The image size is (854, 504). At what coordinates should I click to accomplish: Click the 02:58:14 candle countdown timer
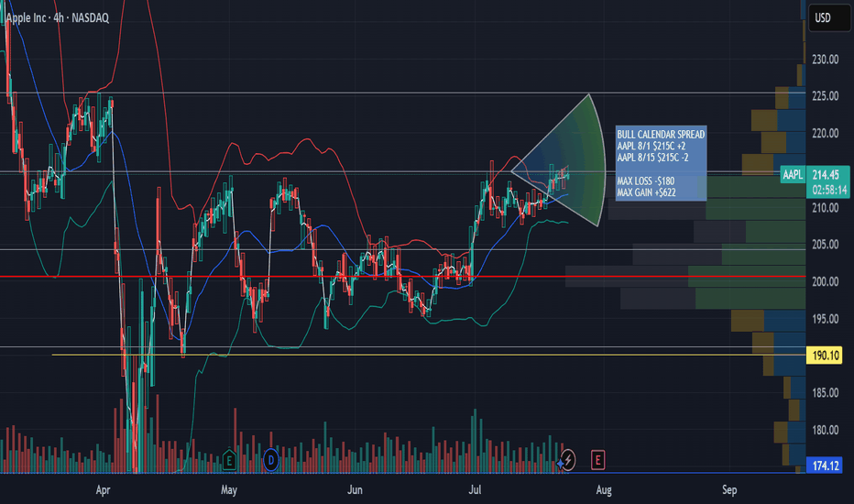(829, 191)
